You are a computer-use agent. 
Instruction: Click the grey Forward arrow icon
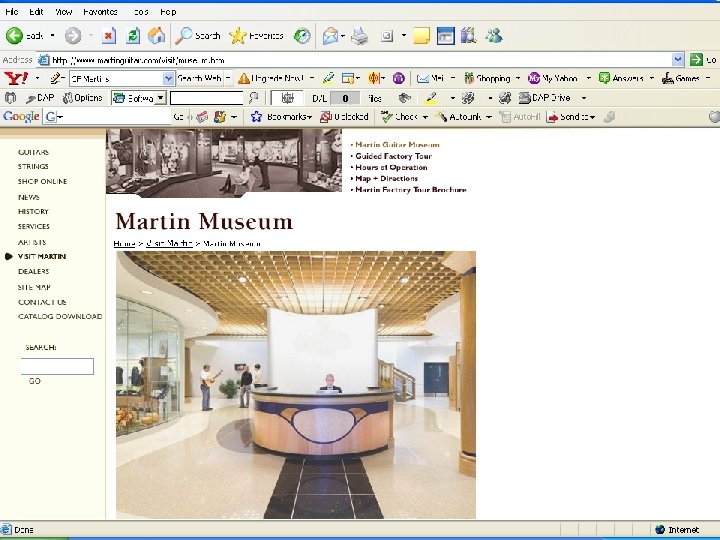point(73,35)
